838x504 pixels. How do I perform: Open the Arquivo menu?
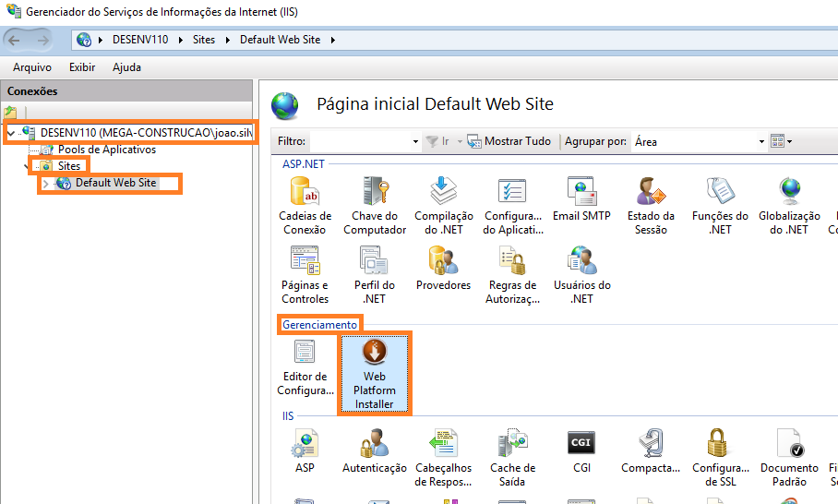(x=32, y=67)
